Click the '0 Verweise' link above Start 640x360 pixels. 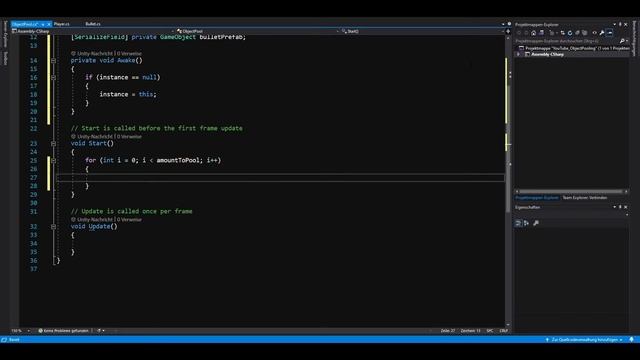(129, 137)
